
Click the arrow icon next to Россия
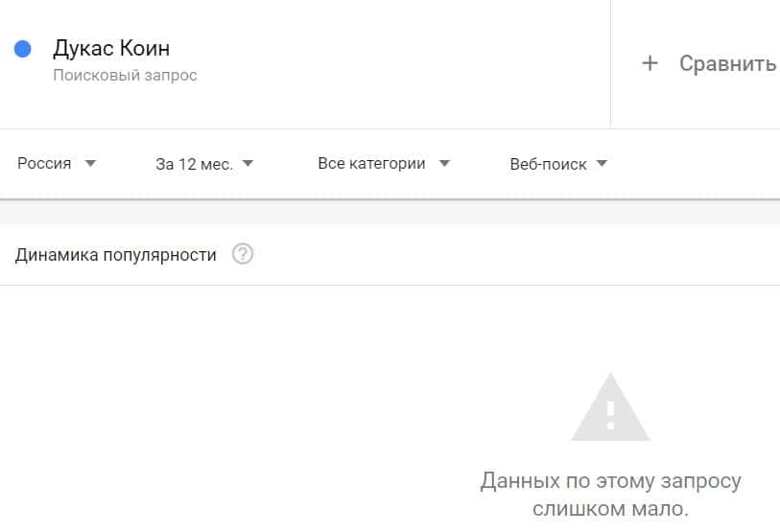[x=90, y=163]
